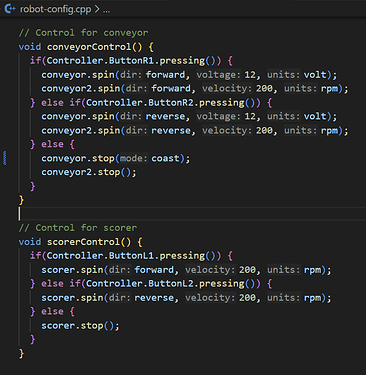The width and height of the screenshot is (366, 375).
Task: Open robot-config.cpp breadcrumb item
Action: point(55,9)
